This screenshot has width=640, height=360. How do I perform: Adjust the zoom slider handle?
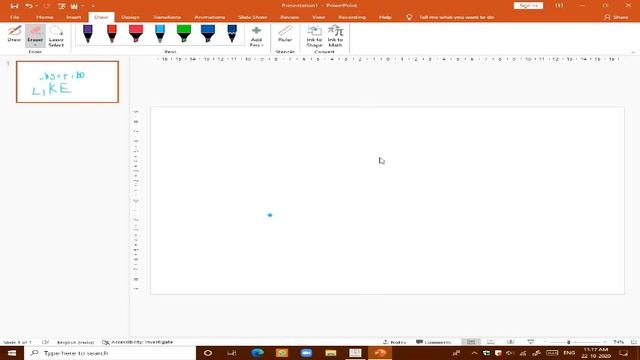click(568, 342)
